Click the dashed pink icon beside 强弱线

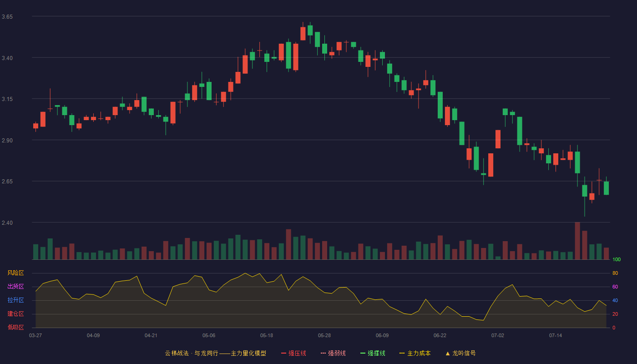pyautogui.click(x=323, y=353)
